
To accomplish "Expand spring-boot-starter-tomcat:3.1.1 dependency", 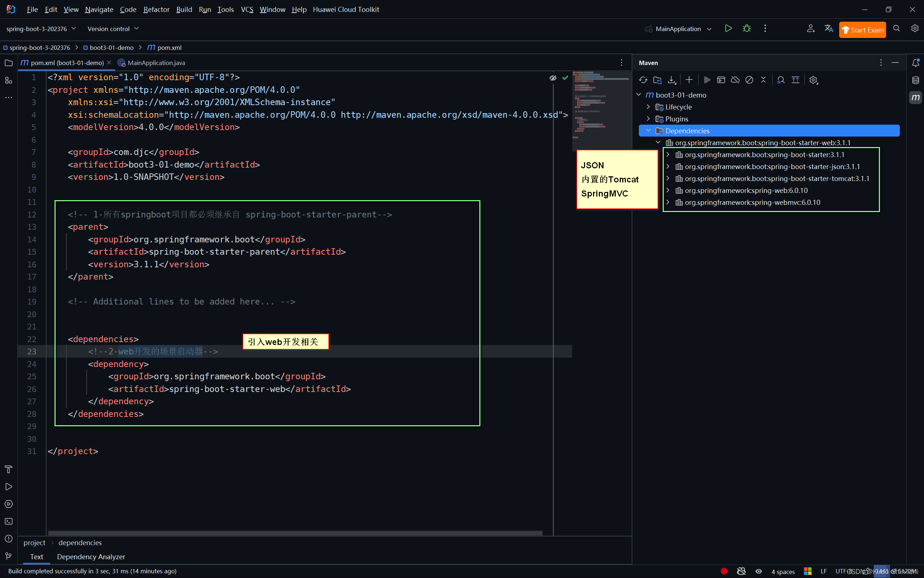I will click(668, 178).
